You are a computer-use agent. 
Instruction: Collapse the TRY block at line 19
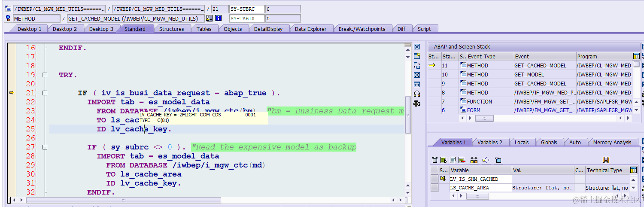pos(45,75)
